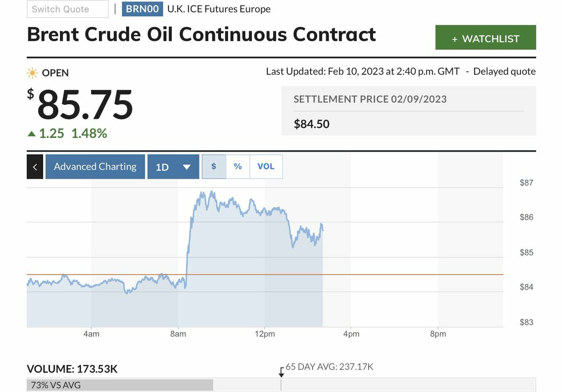Click the 12pm marker on chart axis
The width and height of the screenshot is (562, 392).
pyautogui.click(x=265, y=334)
